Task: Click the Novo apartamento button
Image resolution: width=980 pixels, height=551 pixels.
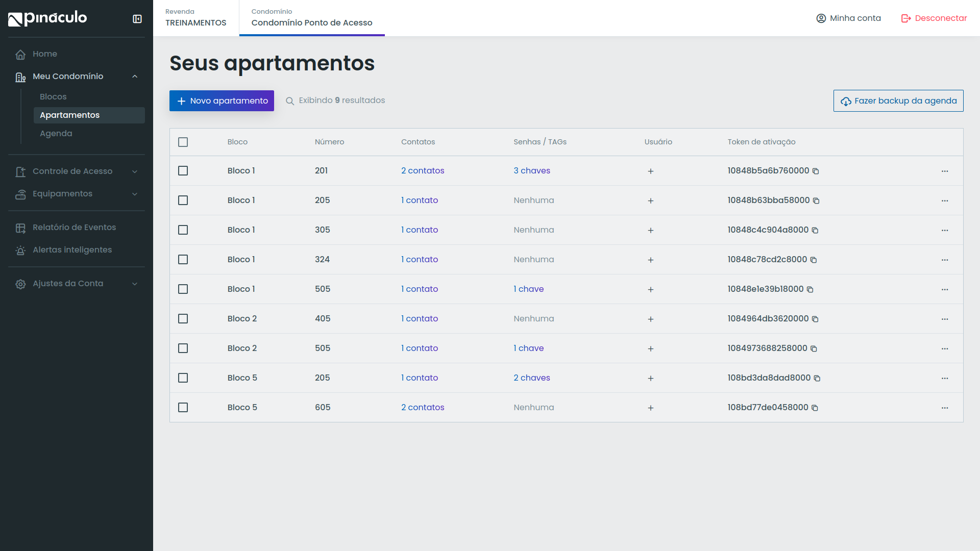Action: [x=222, y=101]
